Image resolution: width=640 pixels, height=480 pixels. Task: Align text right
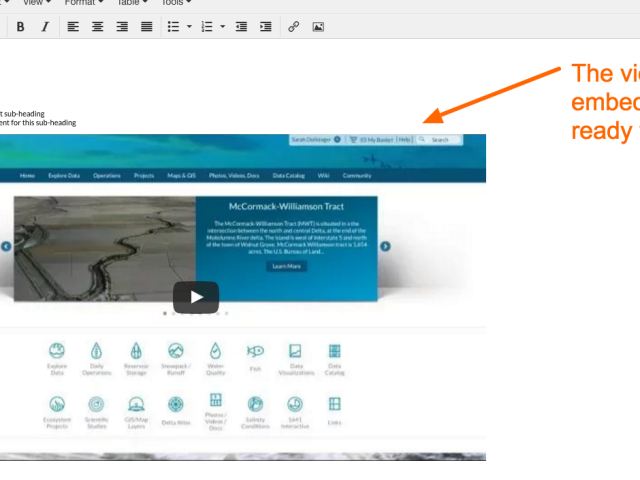pos(122,27)
